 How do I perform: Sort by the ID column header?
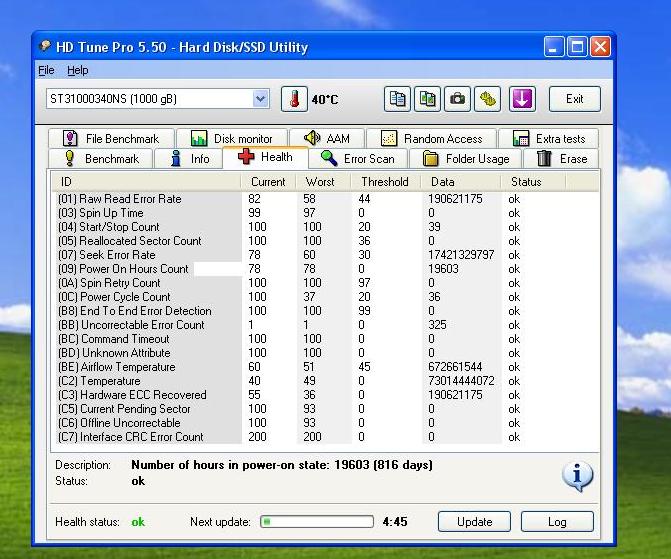[x=146, y=182]
